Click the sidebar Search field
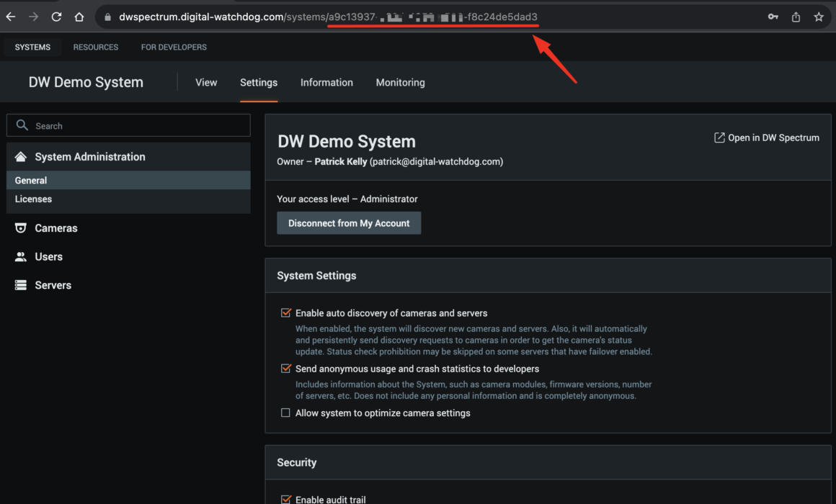The width and height of the screenshot is (836, 504). (128, 125)
